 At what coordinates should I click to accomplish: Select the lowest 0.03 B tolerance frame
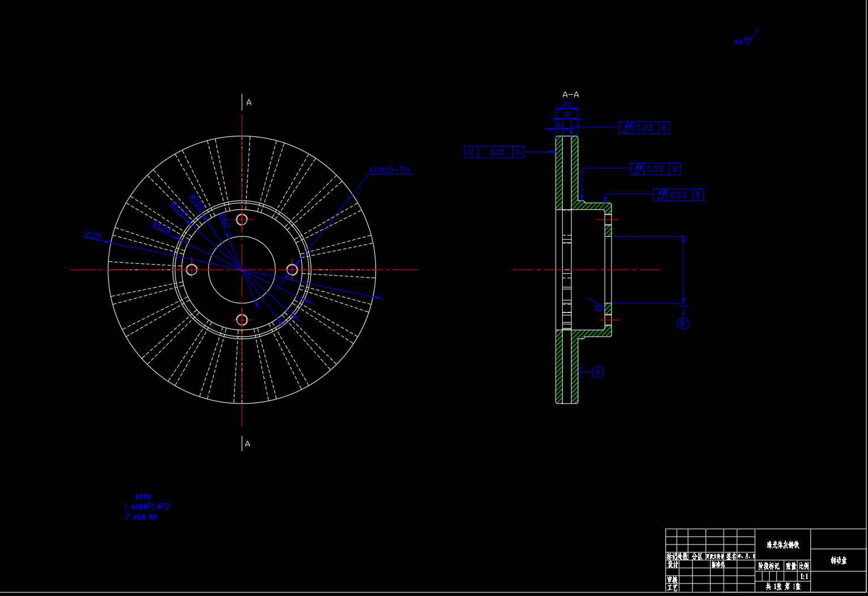click(678, 195)
